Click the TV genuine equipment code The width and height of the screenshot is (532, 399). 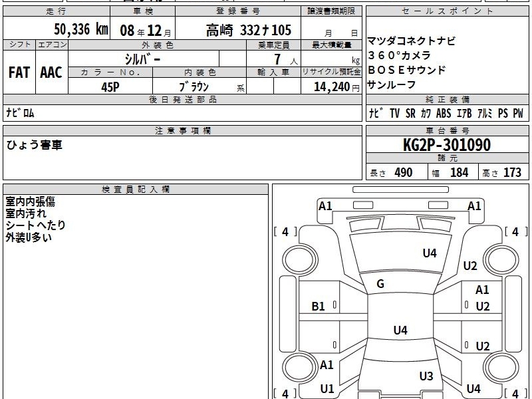pos(394,113)
